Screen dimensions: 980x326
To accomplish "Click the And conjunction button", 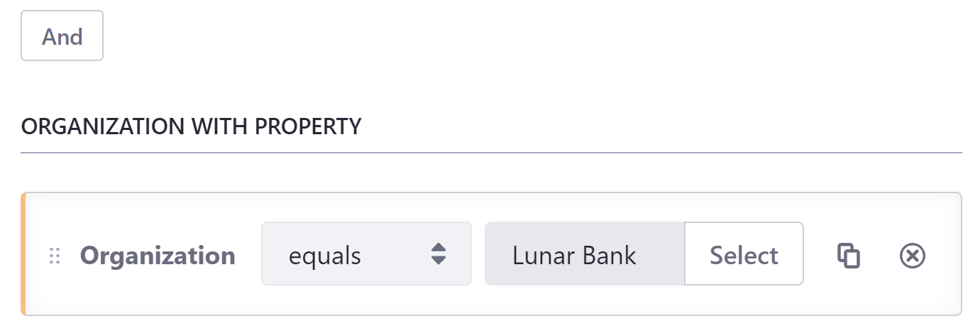I will click(62, 36).
